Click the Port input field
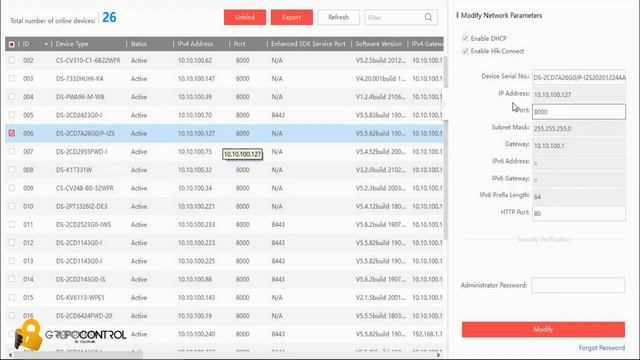This screenshot has height=360, width=640. point(579,111)
